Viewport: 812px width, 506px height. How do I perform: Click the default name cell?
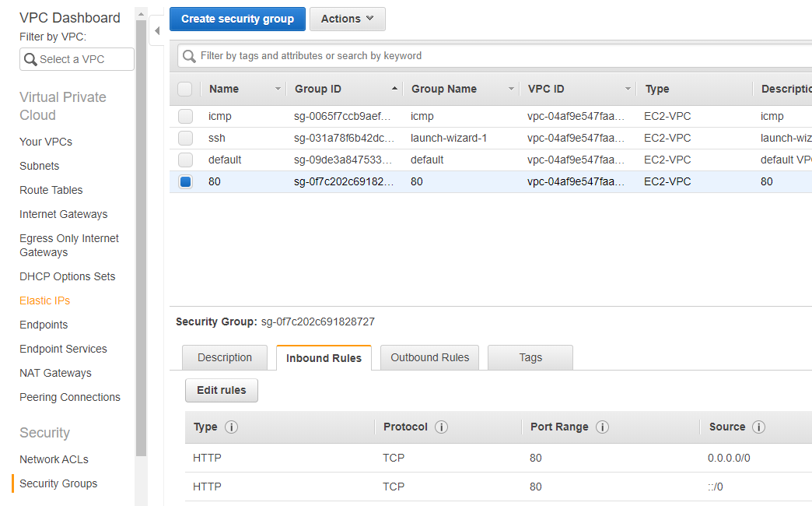[225, 160]
